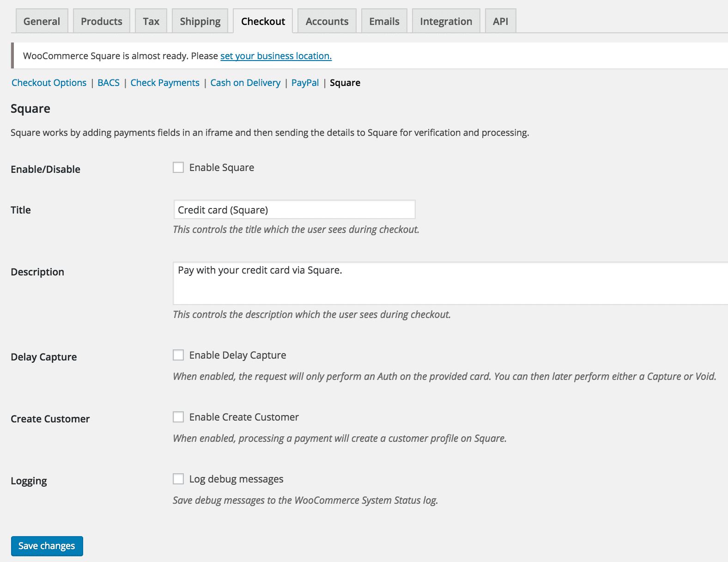This screenshot has height=562, width=728.
Task: Open the BACS payment settings link
Action: click(x=109, y=83)
